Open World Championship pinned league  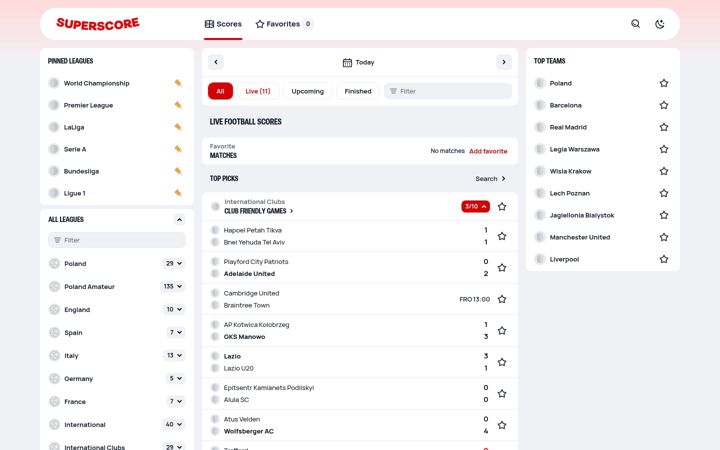click(96, 83)
